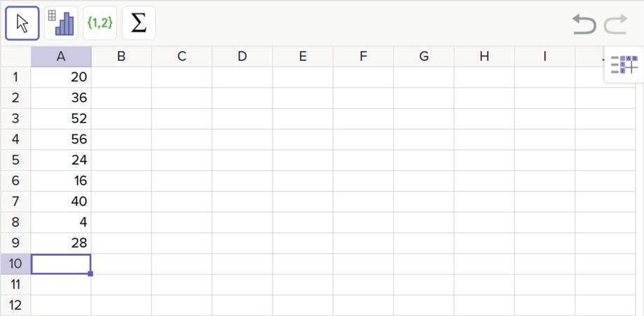
Task: Click cell A1 containing 20
Action: pyautogui.click(x=61, y=77)
